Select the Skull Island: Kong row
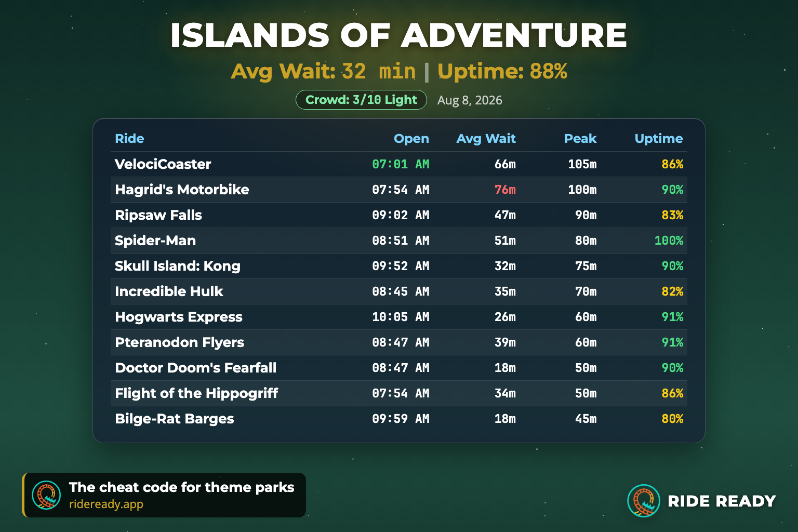The image size is (798, 532). (x=398, y=266)
